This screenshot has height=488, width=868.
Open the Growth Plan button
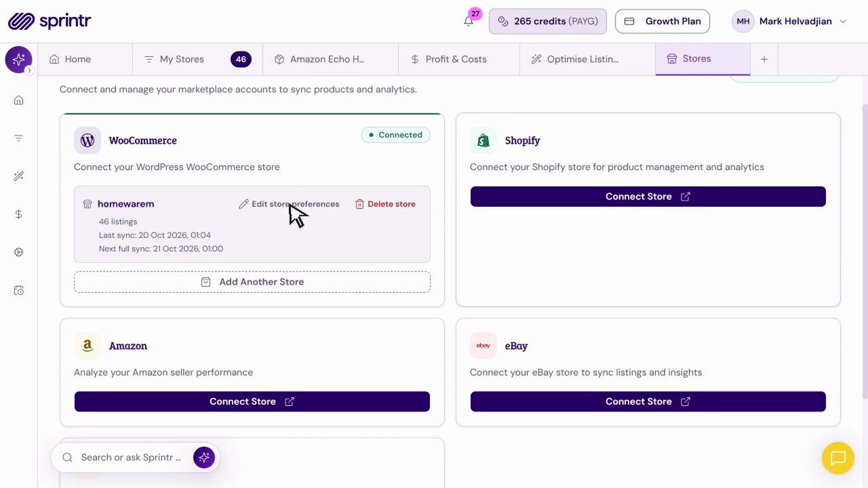point(662,21)
